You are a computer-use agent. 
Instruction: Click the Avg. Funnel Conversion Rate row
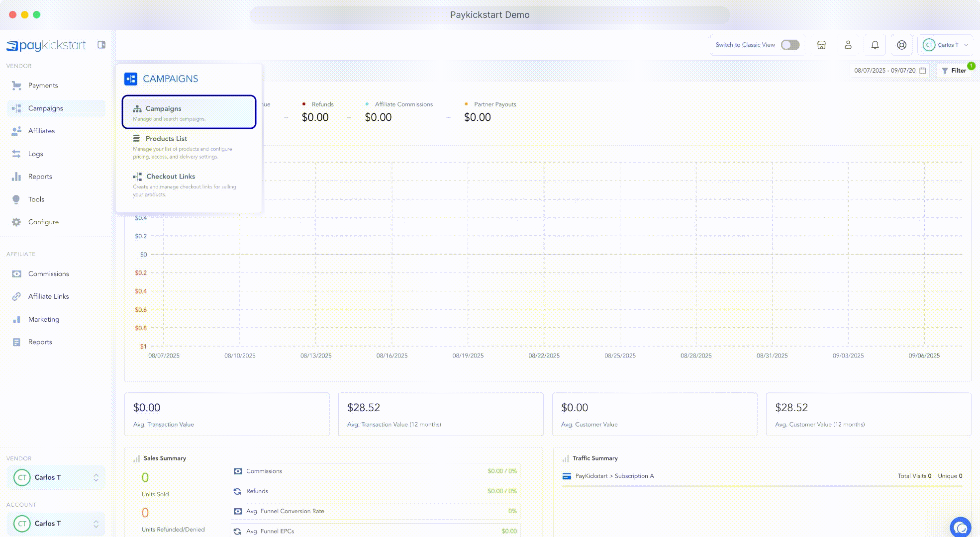pyautogui.click(x=375, y=511)
